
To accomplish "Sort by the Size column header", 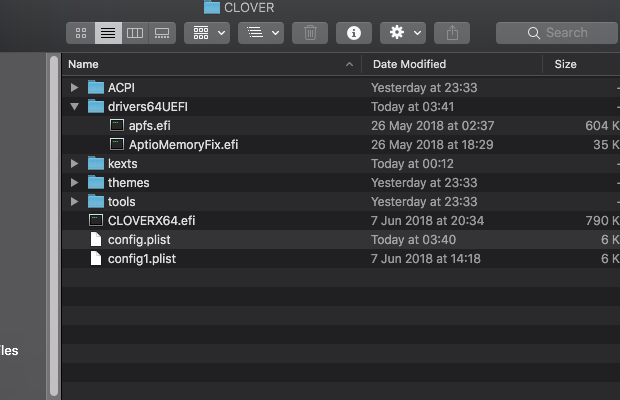I will point(581,64).
